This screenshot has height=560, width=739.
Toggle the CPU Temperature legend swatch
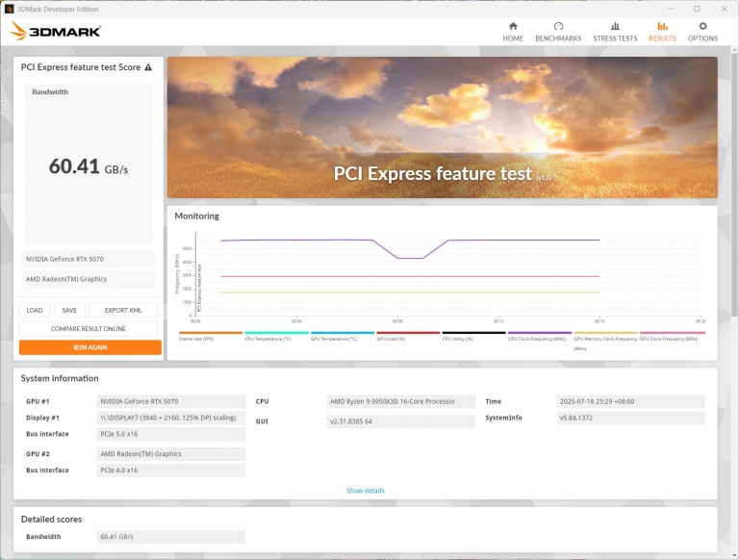[x=277, y=333]
